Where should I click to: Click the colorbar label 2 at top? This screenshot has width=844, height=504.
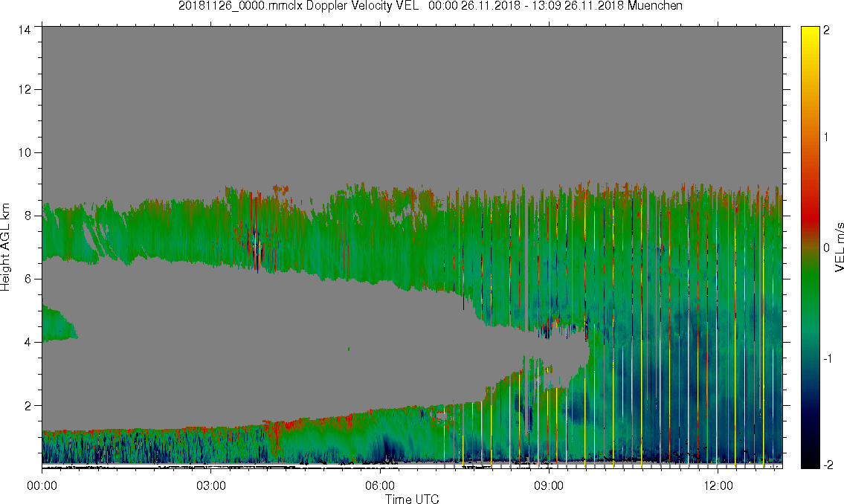pos(827,30)
